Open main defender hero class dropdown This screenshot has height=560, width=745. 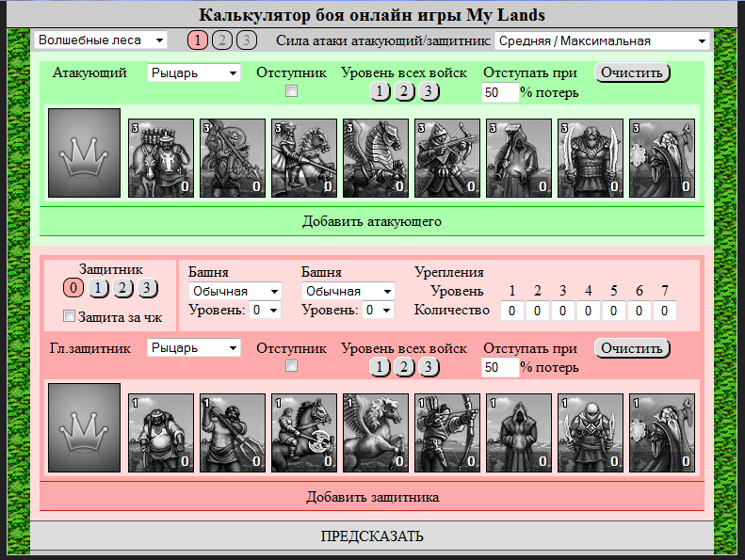pos(193,347)
